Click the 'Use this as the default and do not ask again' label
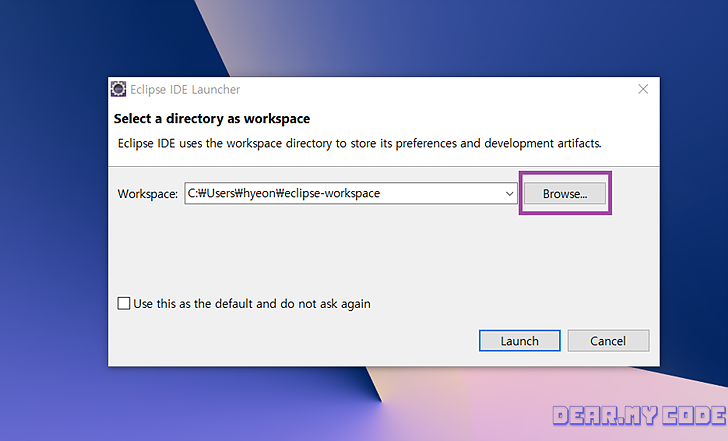Screen dimensions: 728x441 (x=252, y=304)
